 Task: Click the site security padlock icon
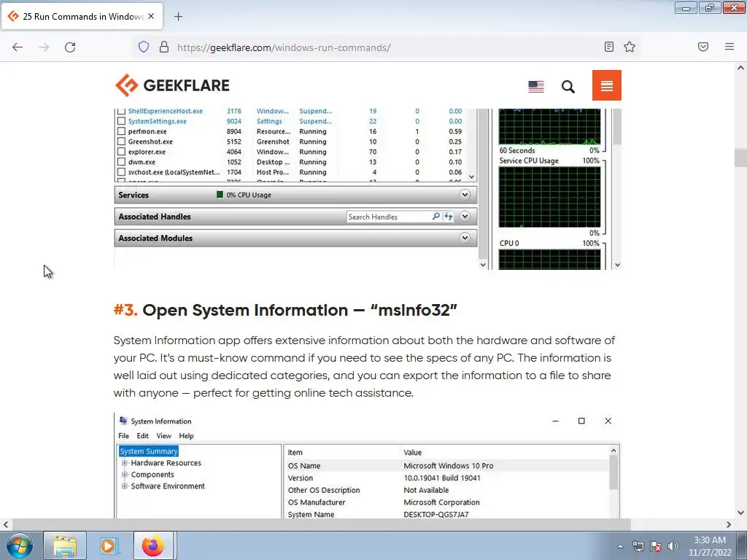(x=164, y=47)
